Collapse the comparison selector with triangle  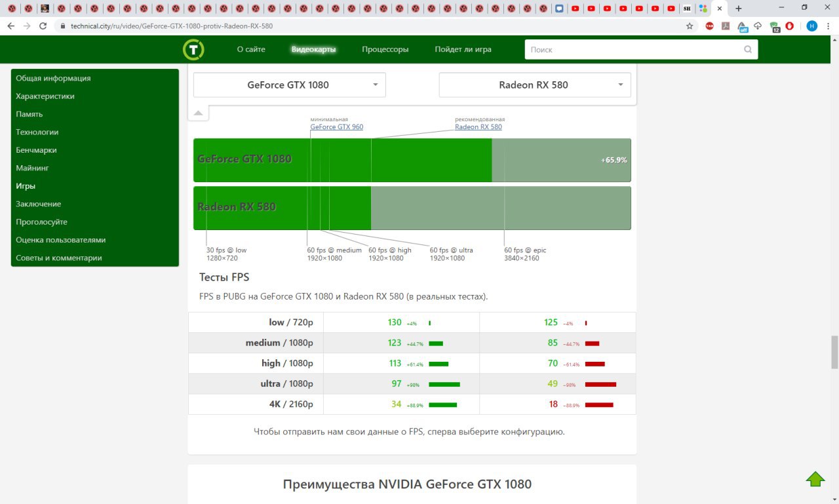click(198, 113)
